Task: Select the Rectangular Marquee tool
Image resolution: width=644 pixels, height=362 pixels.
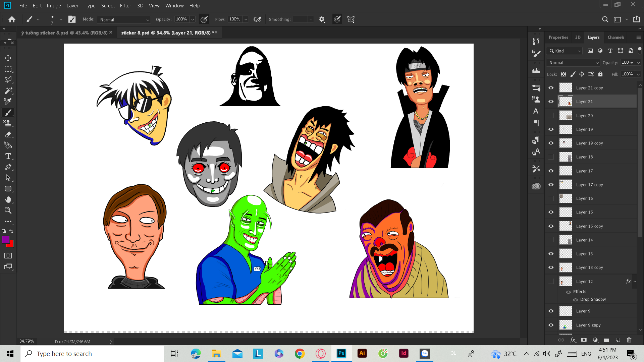Action: (8, 69)
